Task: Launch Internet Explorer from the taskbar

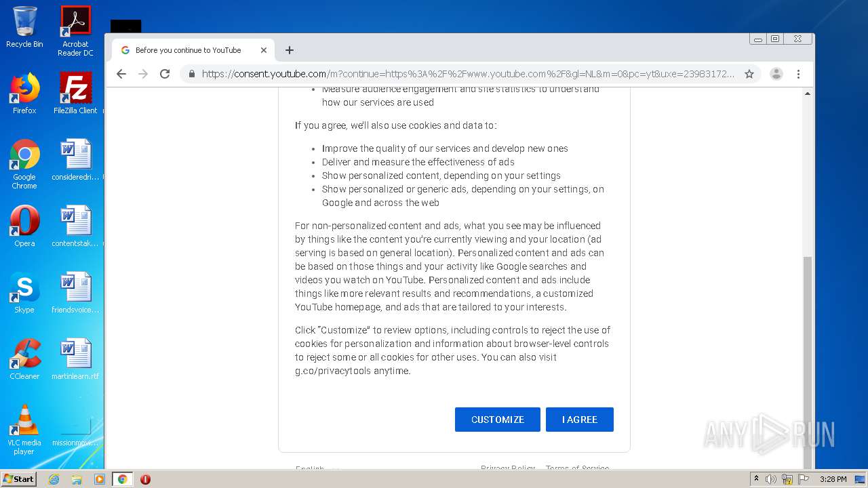Action: [x=54, y=479]
